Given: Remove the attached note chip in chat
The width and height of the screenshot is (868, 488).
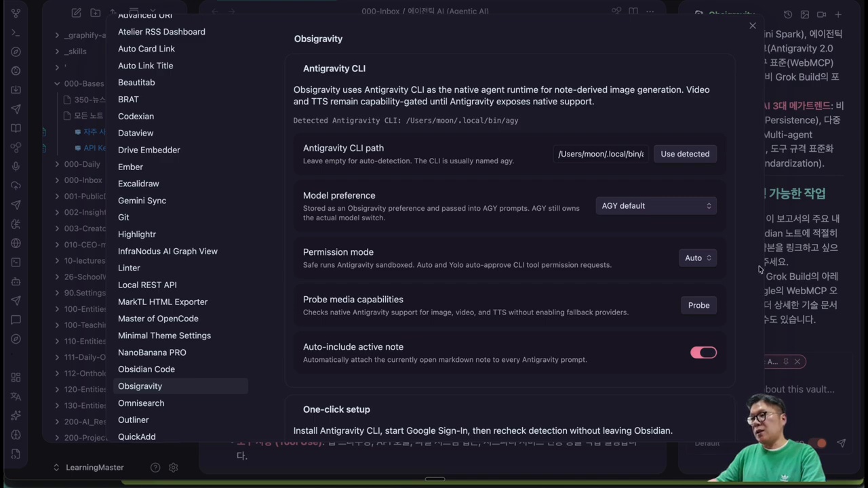Looking at the screenshot, I should pyautogui.click(x=797, y=362).
